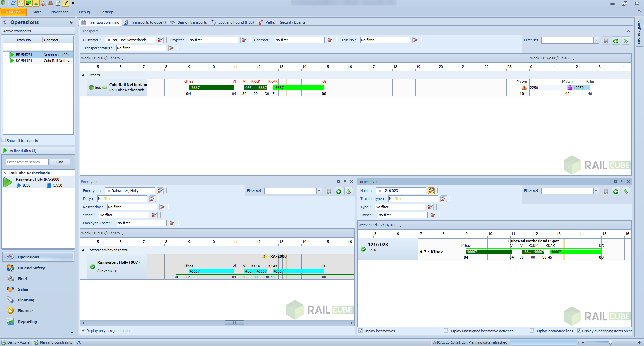The width and height of the screenshot is (644, 346).
Task: Open the Fleet module
Action: click(23, 279)
